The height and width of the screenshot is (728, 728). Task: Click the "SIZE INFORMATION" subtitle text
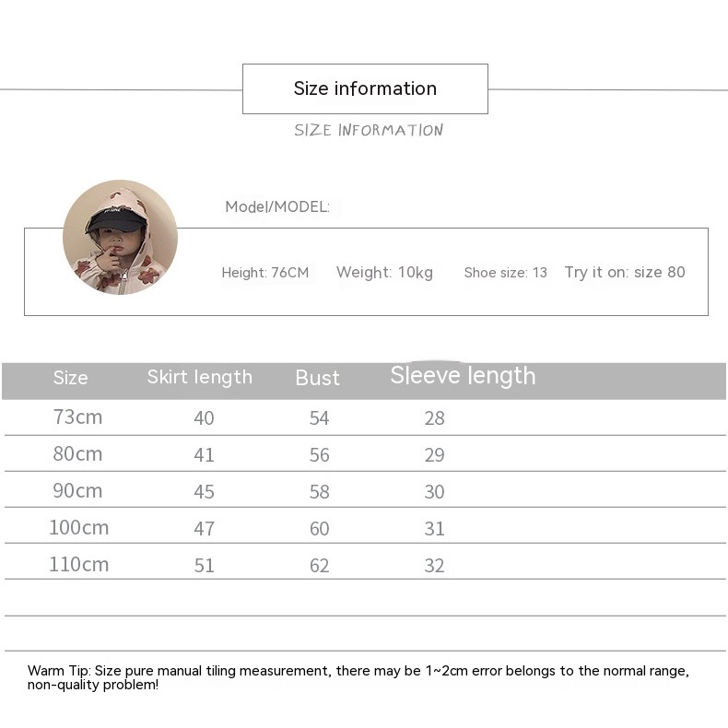coord(369,130)
